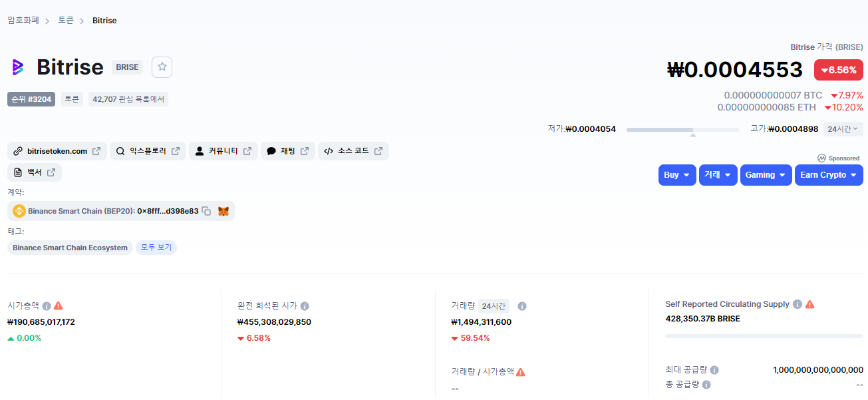Copy the BEP20 contract address
Viewport: 868px width, 400px height.
[206, 211]
